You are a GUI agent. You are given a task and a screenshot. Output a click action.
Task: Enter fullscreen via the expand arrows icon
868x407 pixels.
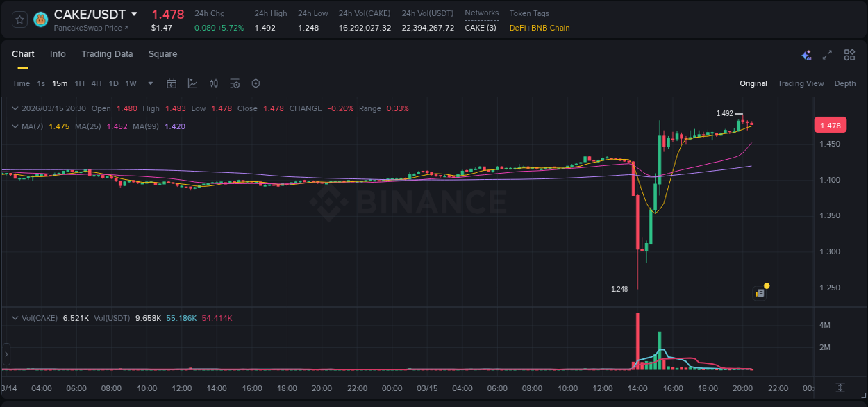pos(826,54)
